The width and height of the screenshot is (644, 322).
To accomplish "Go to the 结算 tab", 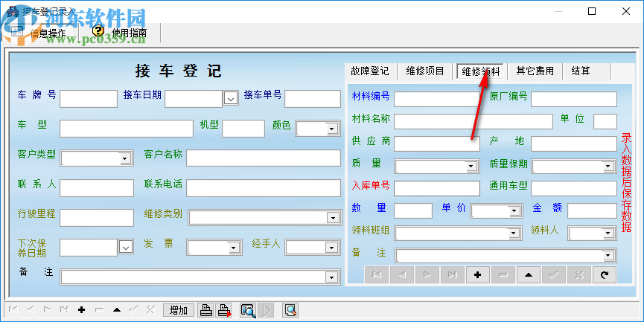I will coord(580,71).
